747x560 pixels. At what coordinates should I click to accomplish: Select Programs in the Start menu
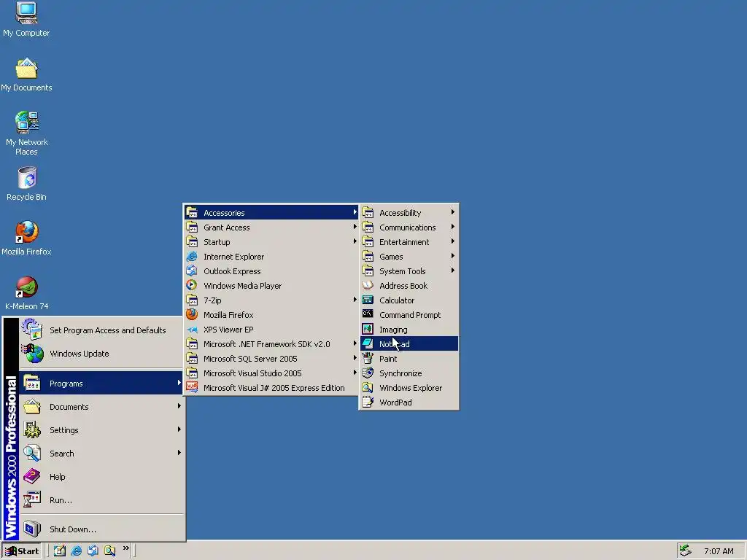[x=102, y=384]
